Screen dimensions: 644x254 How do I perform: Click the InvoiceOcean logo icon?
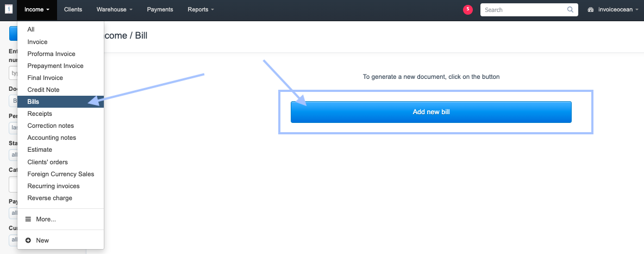click(x=9, y=10)
